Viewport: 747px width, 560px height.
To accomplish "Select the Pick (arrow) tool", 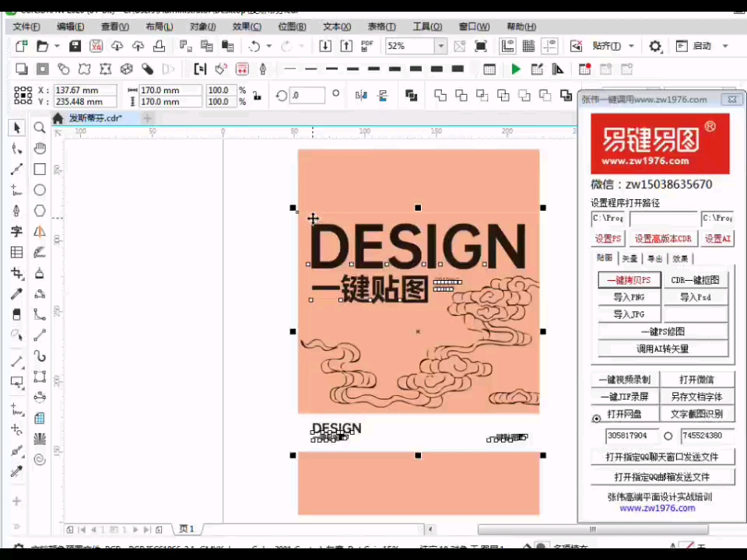I will click(x=16, y=128).
